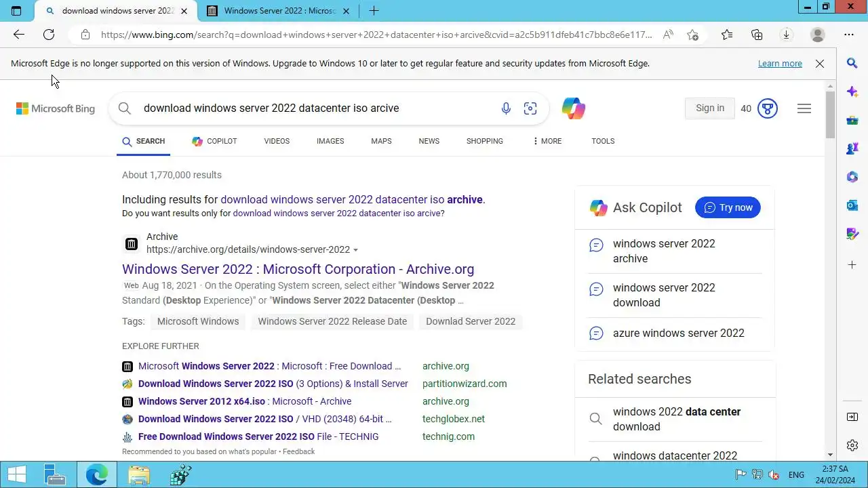Click Microsoft Windows tag
868x488 pixels.
(x=198, y=321)
